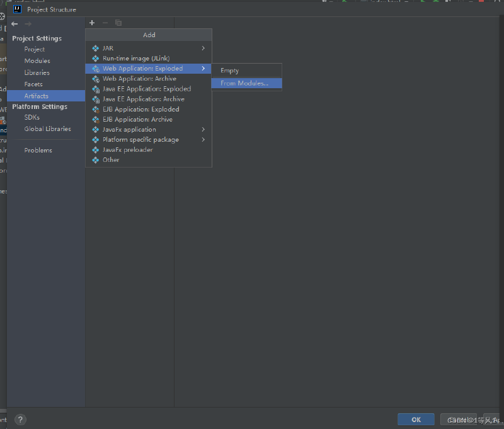Go forward with the right arrow icon
The width and height of the screenshot is (504, 429).
28,24
